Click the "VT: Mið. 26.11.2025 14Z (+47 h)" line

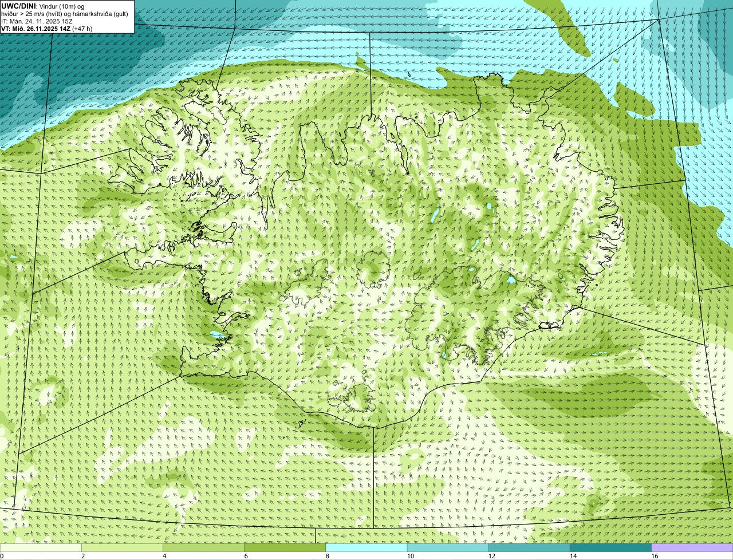[x=46, y=29]
